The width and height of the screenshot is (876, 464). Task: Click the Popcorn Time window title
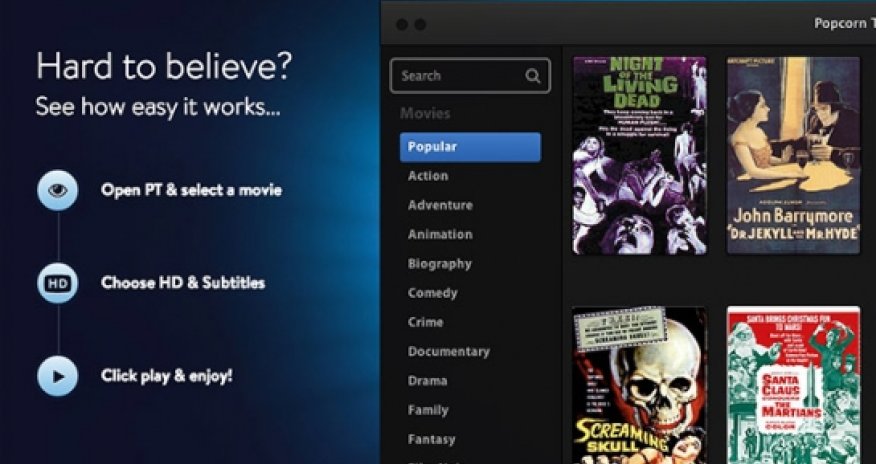pos(845,23)
